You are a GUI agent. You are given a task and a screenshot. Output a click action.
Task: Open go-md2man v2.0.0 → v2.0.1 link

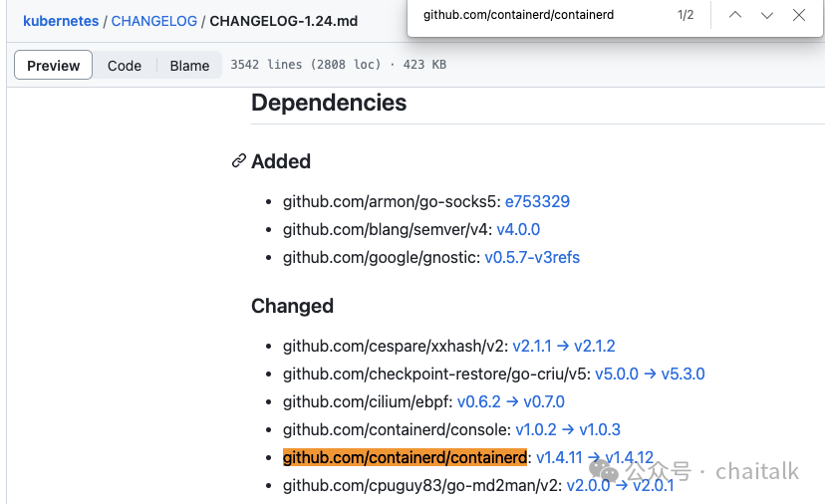[620, 485]
